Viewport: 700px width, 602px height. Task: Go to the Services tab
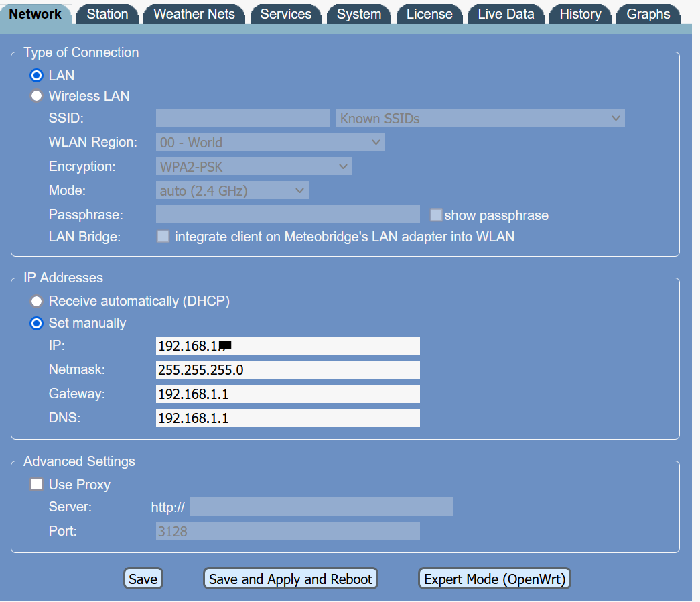pyautogui.click(x=285, y=14)
